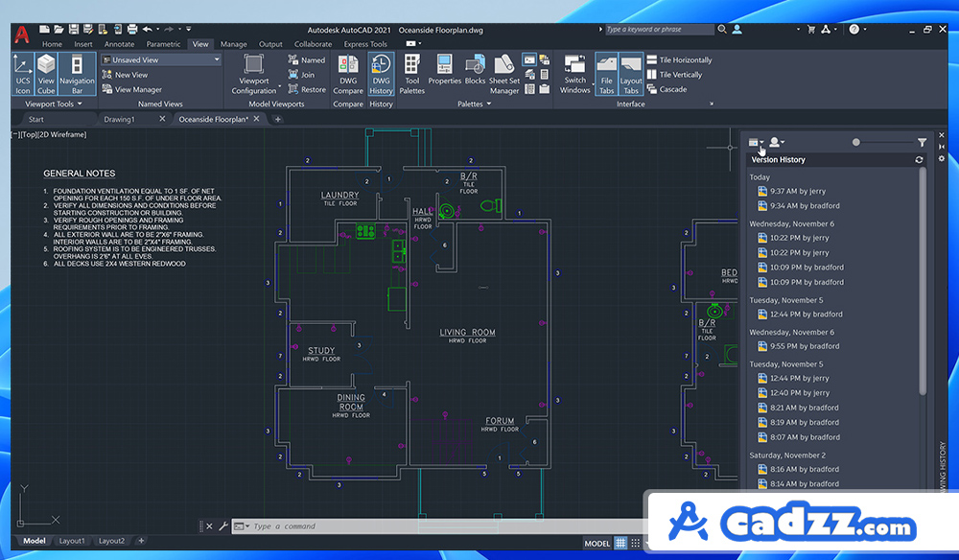Adjust the version history date slider
Screen dimensions: 959x560
856,143
